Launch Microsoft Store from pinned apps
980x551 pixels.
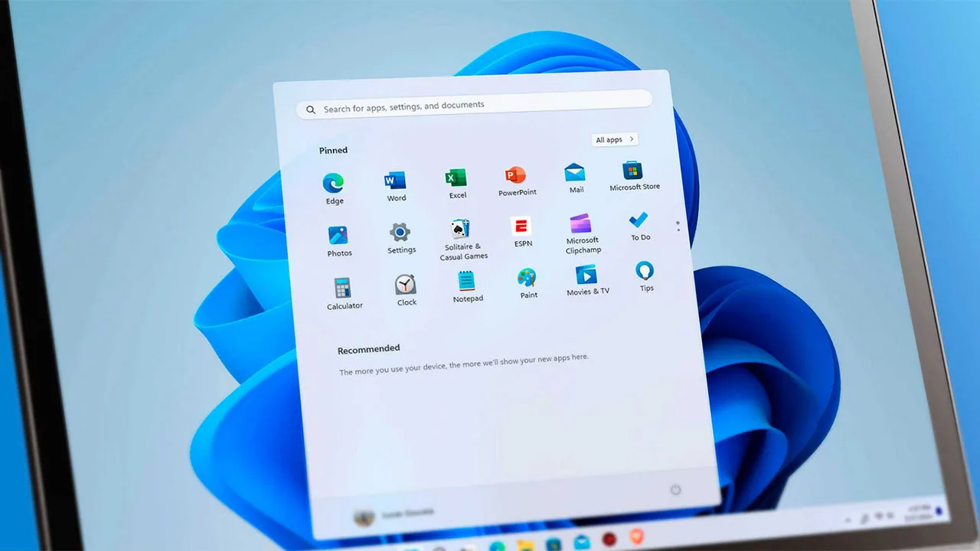(634, 175)
